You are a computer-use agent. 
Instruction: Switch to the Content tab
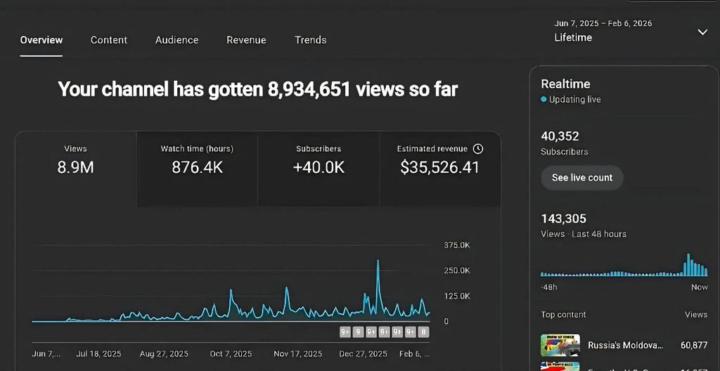pos(109,40)
